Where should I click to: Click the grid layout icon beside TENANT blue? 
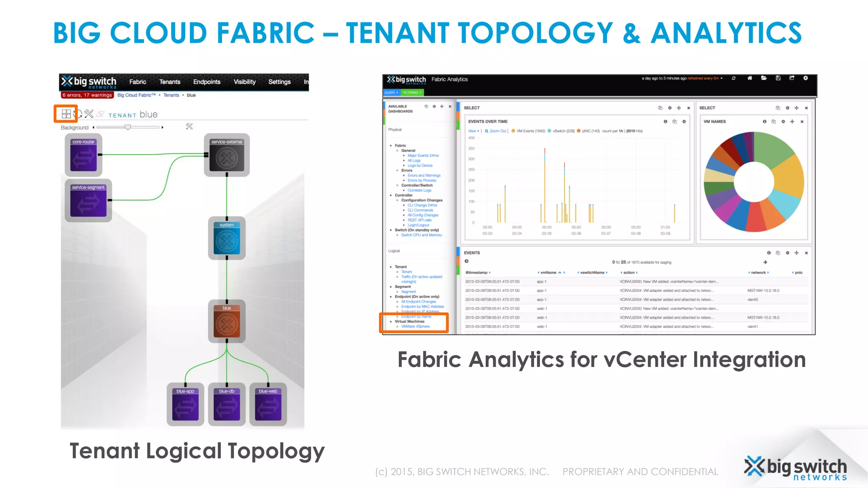pos(66,114)
